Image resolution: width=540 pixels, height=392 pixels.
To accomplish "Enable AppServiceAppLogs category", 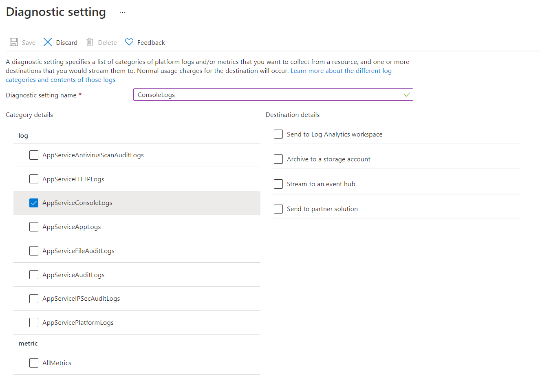I will 34,227.
